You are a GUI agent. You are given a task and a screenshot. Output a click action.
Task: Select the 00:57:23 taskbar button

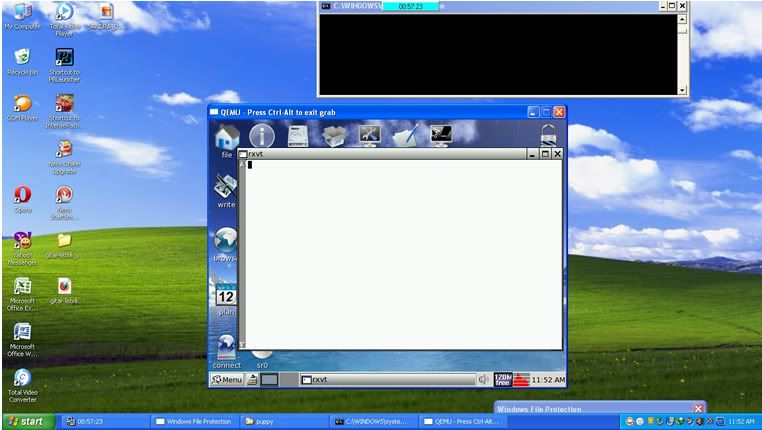pos(105,421)
